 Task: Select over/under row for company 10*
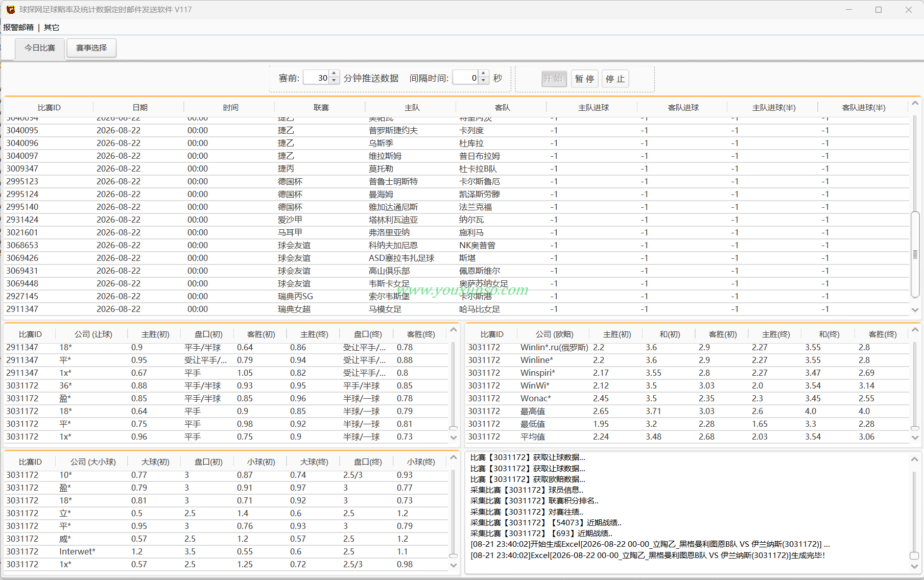pos(226,475)
